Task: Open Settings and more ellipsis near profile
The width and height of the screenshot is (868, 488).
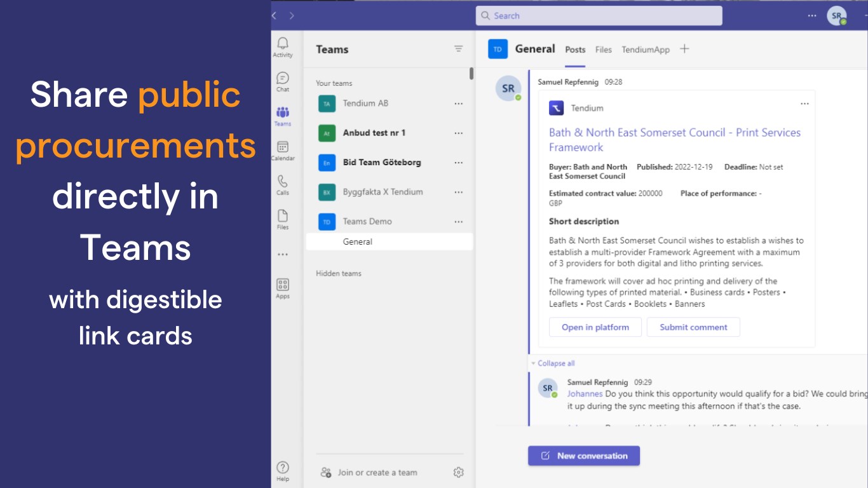Action: [x=812, y=16]
